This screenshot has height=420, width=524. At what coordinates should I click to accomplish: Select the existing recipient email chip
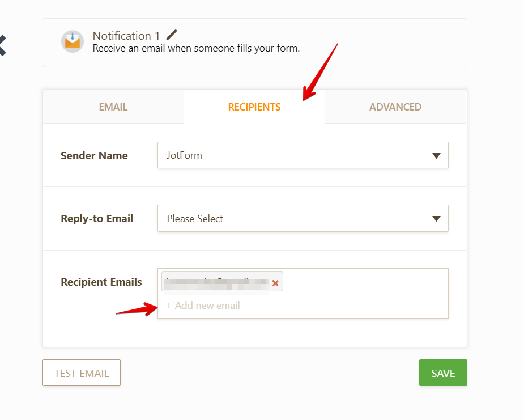coord(215,282)
